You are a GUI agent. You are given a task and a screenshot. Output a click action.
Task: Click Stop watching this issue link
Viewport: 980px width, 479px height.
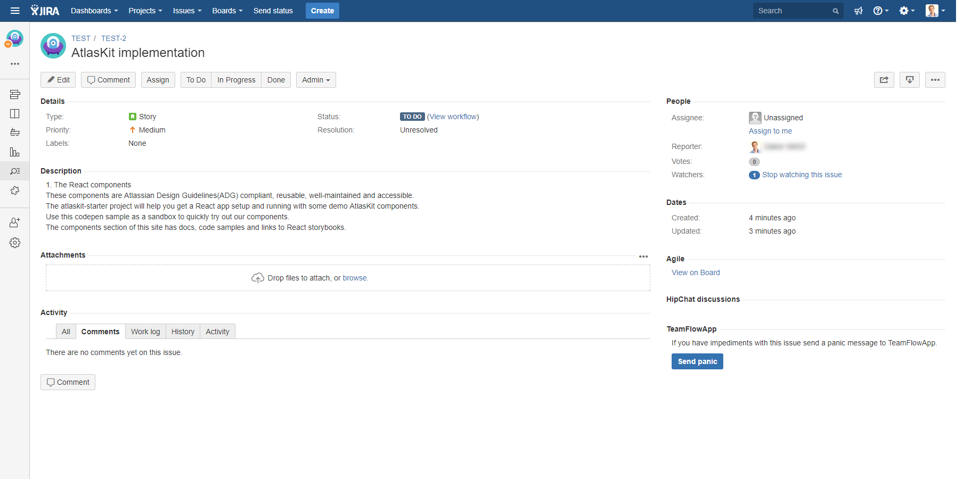click(802, 175)
